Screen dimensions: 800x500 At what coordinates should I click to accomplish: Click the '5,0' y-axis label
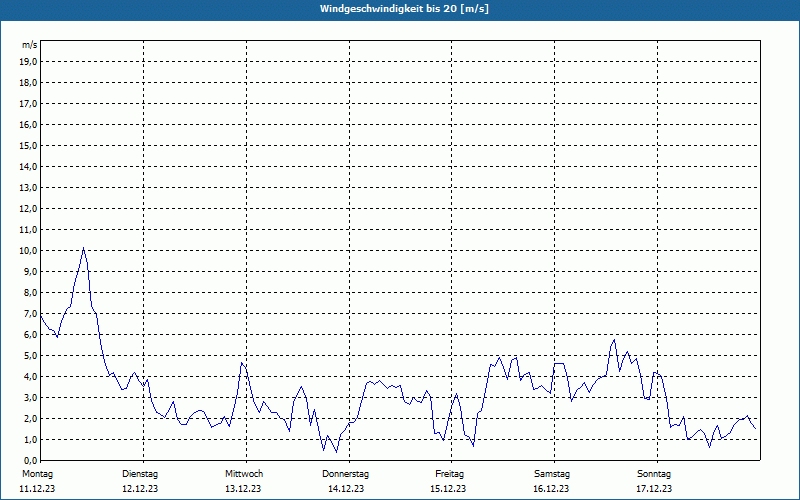[31, 356]
